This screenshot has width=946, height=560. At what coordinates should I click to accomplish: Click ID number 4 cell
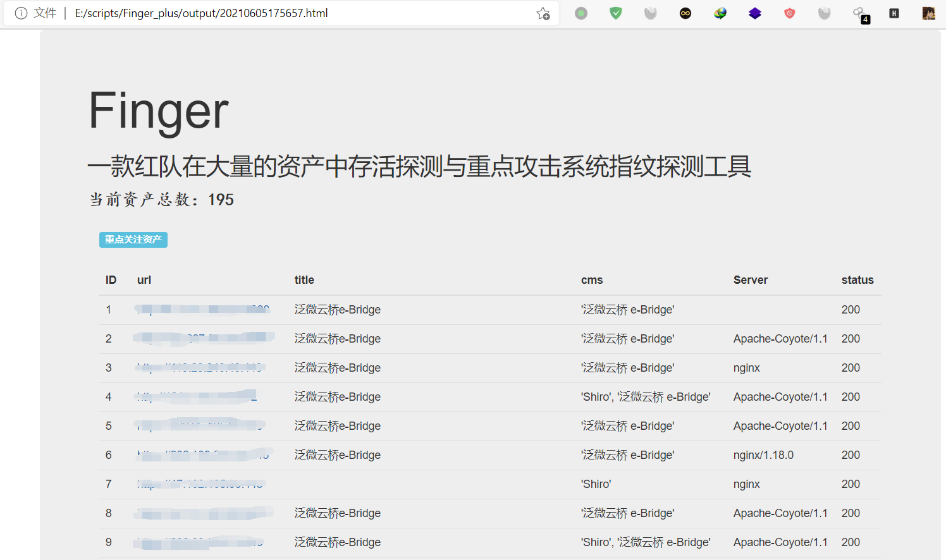point(108,397)
